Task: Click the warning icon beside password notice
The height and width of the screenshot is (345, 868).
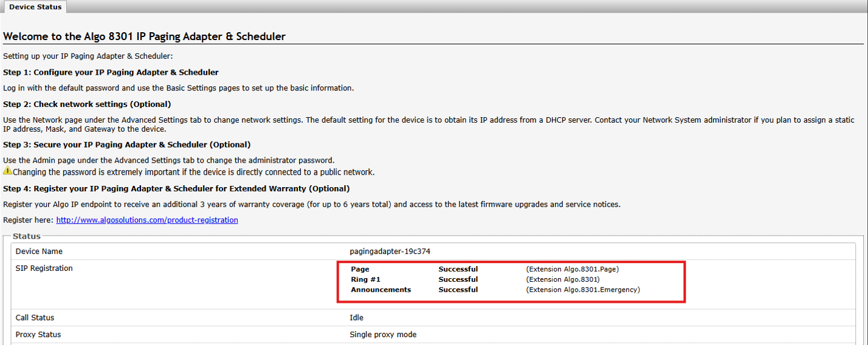Action: (7, 171)
